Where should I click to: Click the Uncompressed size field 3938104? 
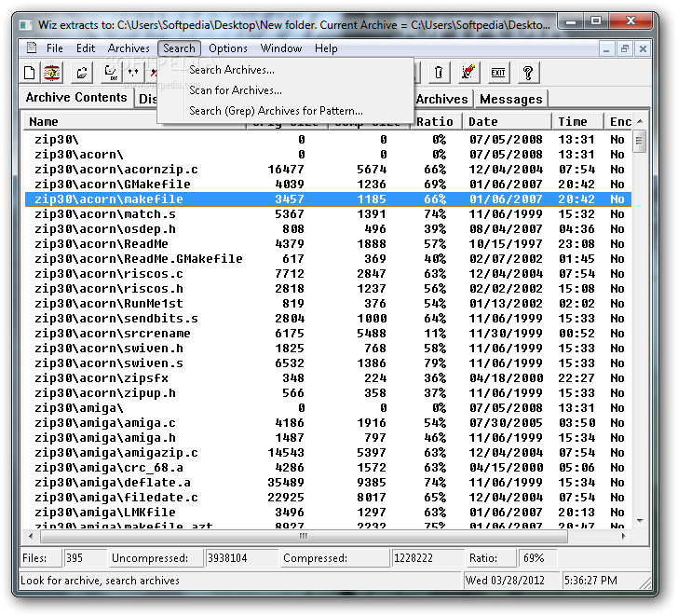[x=241, y=558]
